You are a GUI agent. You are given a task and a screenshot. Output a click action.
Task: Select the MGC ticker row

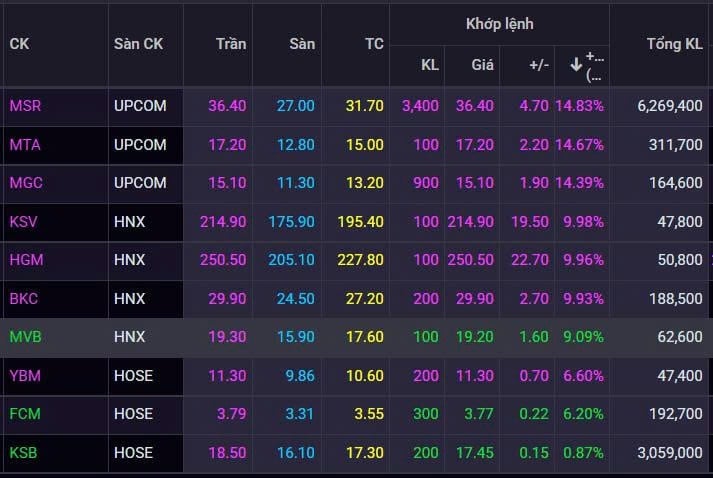click(x=26, y=183)
